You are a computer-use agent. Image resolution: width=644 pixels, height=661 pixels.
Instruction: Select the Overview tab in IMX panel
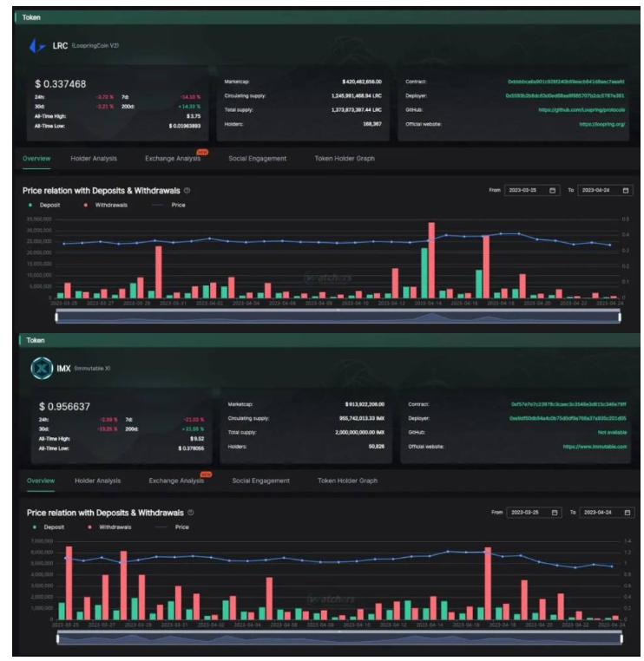41,481
